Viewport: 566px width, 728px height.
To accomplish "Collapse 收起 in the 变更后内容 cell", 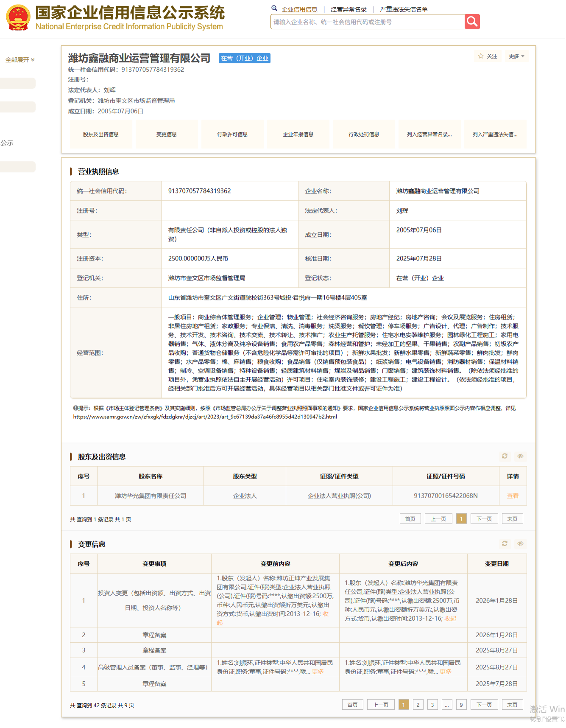I will [x=450, y=619].
